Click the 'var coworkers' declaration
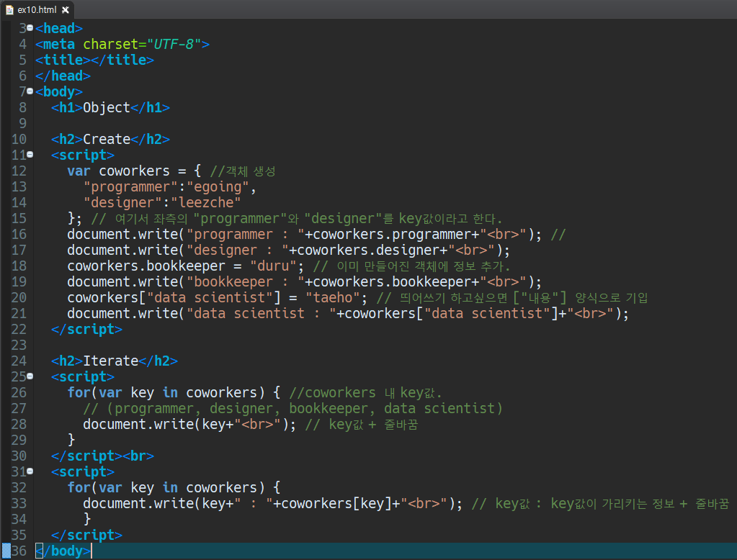This screenshot has height=560, width=737. (118, 171)
